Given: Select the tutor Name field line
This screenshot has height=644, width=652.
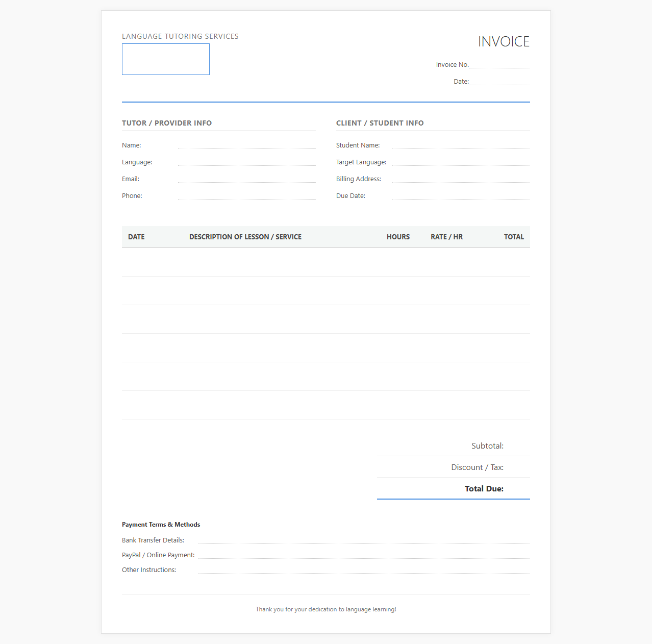Looking at the screenshot, I should coord(247,145).
